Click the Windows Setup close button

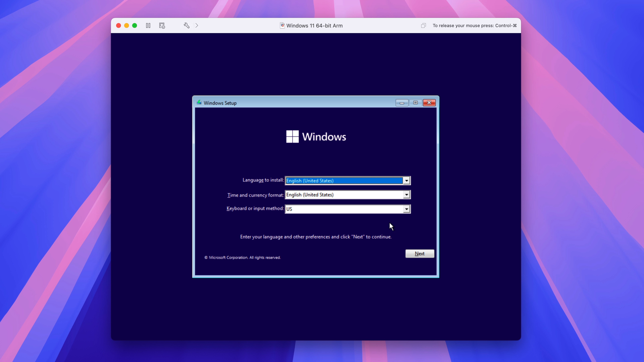tap(429, 103)
